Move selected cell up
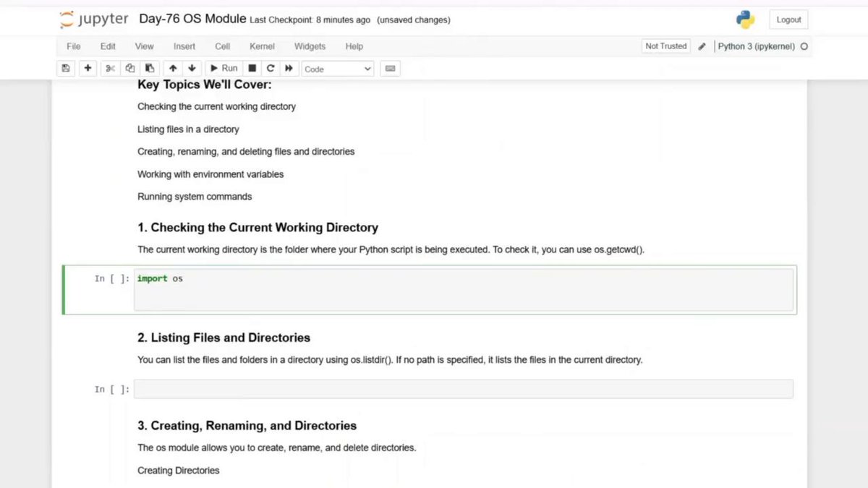The height and width of the screenshot is (488, 868). (173, 68)
